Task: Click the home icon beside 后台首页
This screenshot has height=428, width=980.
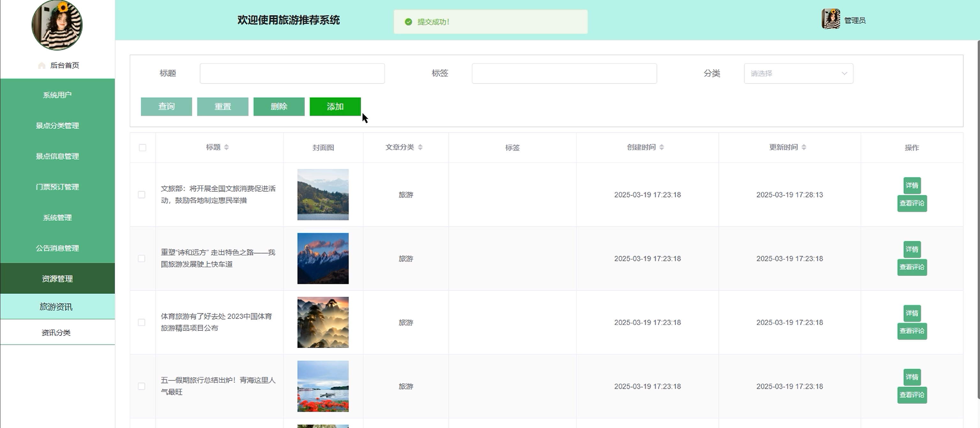Action: pyautogui.click(x=42, y=66)
